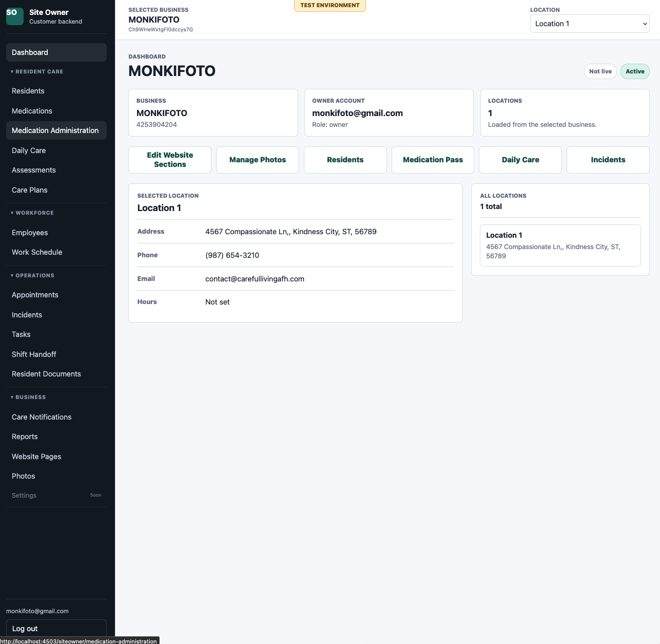Collapse the Operations sidebar section
Screen dimensions: 660x644
32,276
